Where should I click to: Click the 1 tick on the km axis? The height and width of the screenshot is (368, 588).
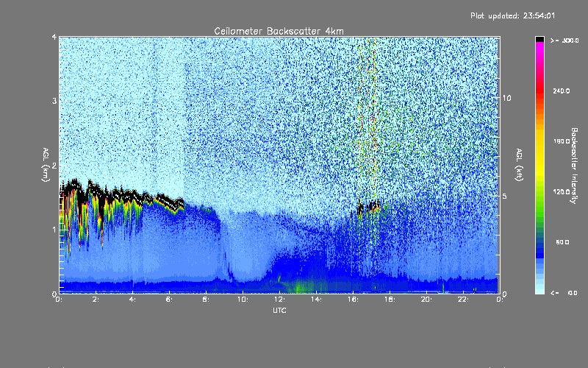click(54, 230)
